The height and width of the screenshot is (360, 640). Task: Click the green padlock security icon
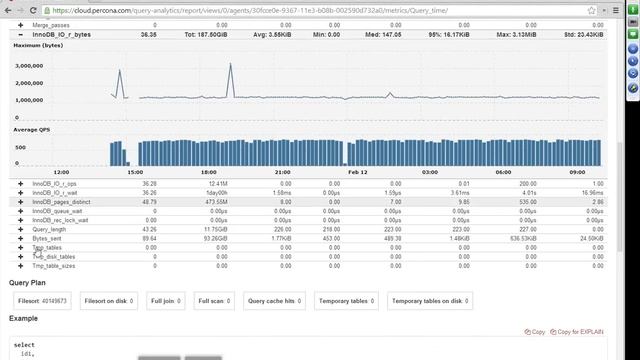click(47, 11)
